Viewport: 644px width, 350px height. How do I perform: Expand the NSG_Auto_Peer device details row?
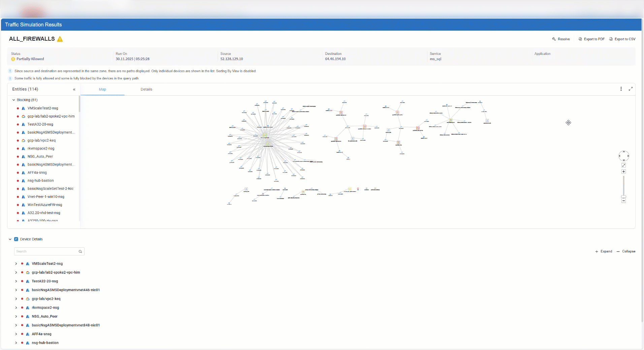(x=16, y=316)
